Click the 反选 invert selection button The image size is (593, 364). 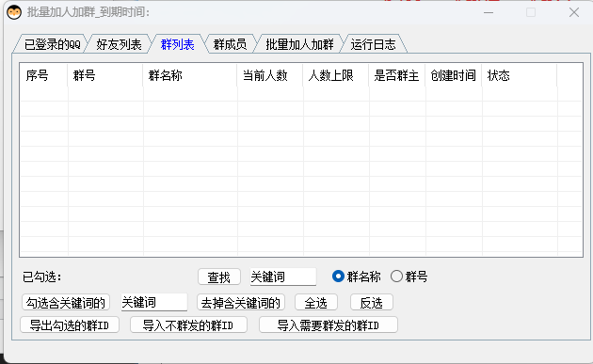tap(372, 302)
